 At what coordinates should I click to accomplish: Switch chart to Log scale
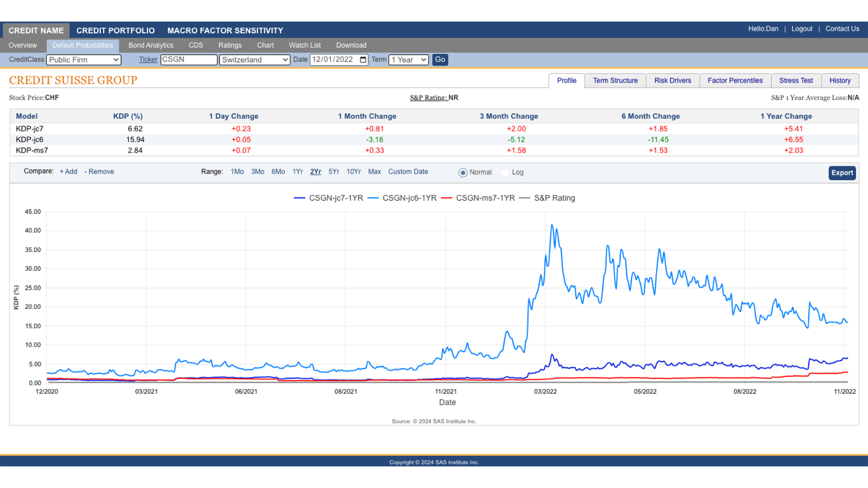point(505,172)
